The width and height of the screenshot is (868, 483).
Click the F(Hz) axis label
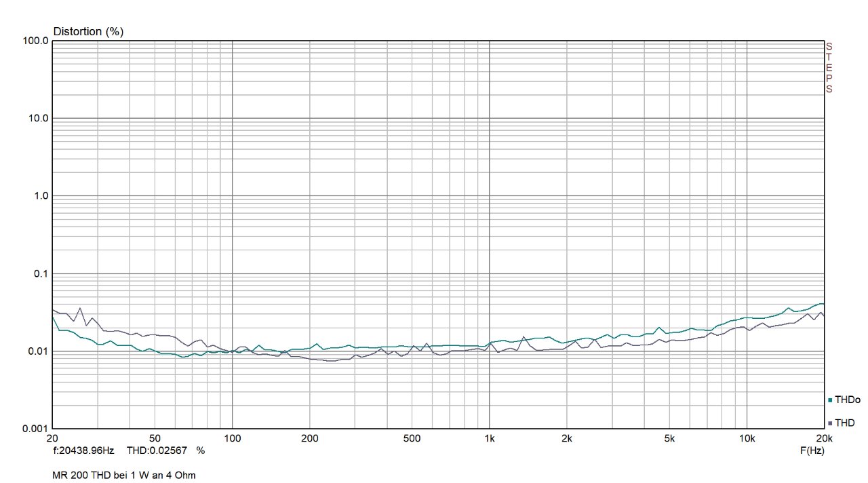click(x=812, y=450)
